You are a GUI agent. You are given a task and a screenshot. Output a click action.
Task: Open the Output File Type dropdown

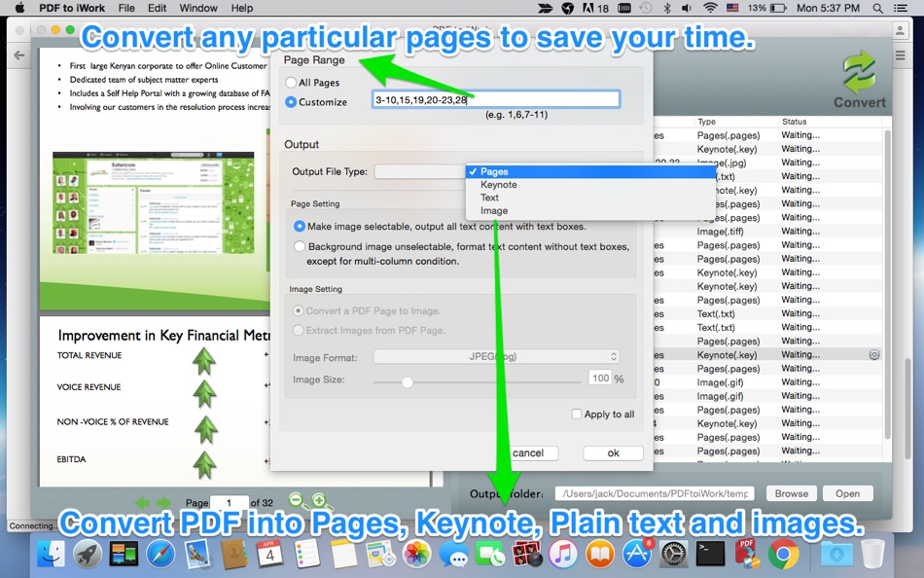tap(420, 171)
